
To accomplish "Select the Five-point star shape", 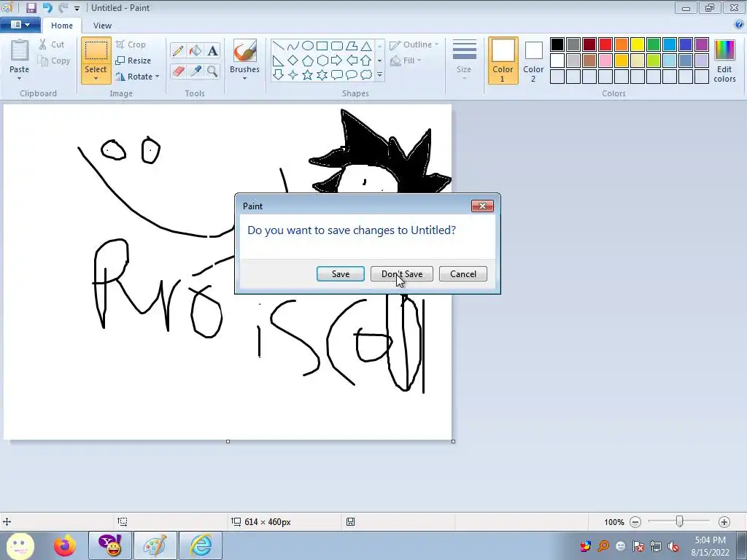I will tap(308, 75).
